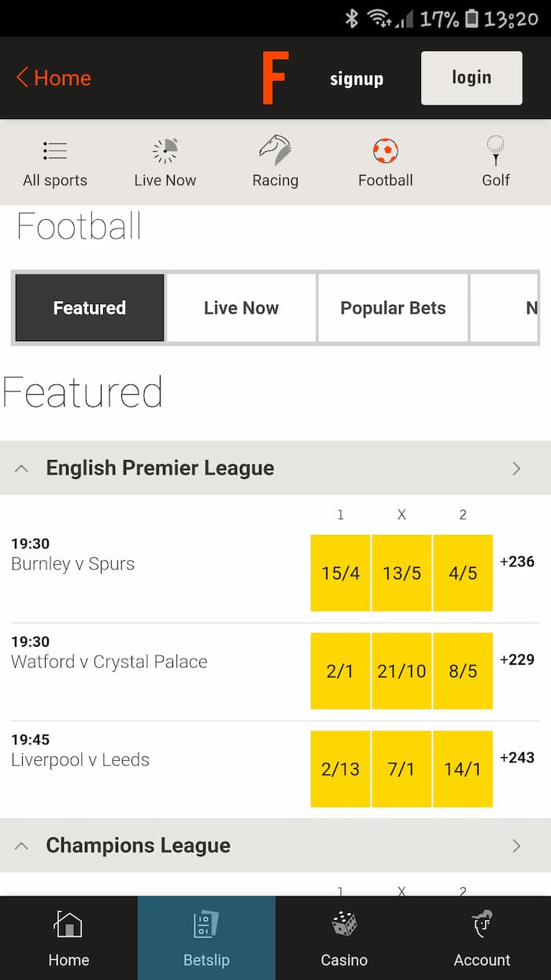Switch to the Live Now tab

coord(241,308)
